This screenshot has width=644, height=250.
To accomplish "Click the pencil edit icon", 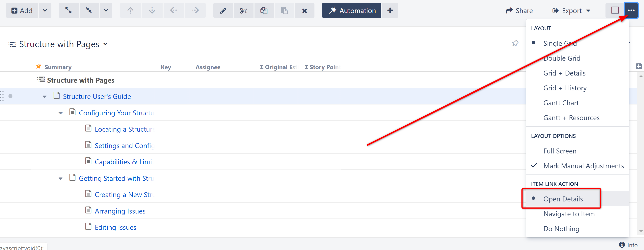I will coord(223,11).
